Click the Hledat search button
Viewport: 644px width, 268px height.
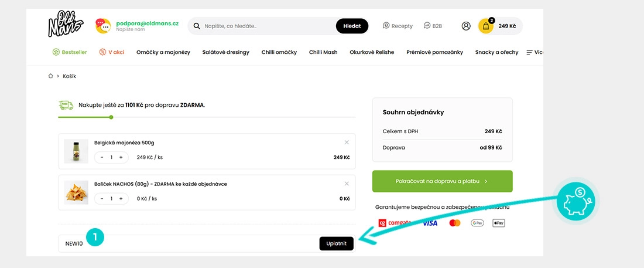352,26
